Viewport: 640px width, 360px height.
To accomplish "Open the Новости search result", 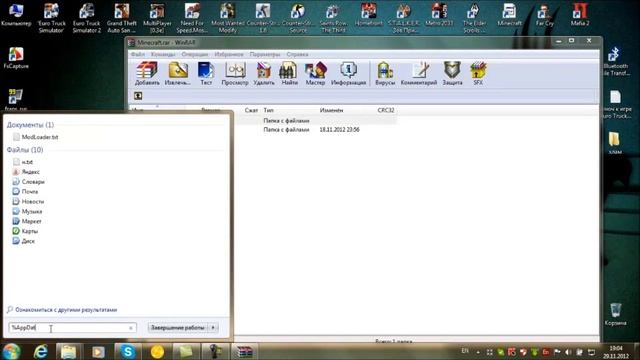I will (x=28, y=202).
